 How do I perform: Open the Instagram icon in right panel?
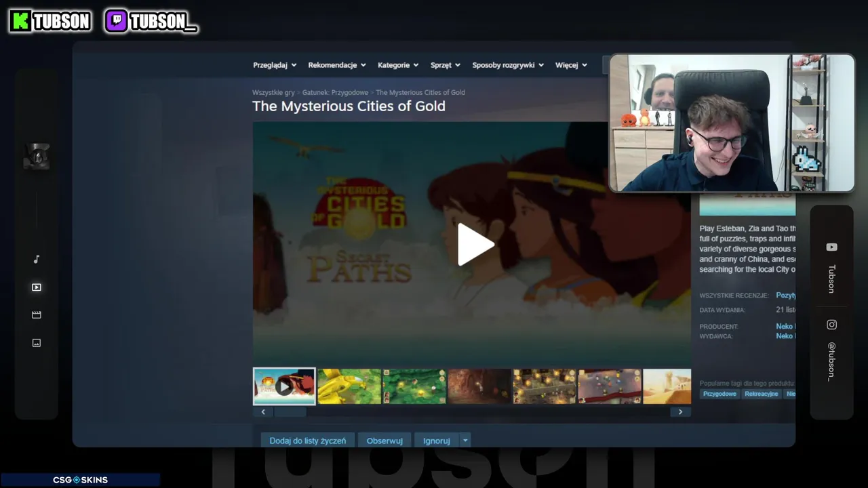point(831,325)
